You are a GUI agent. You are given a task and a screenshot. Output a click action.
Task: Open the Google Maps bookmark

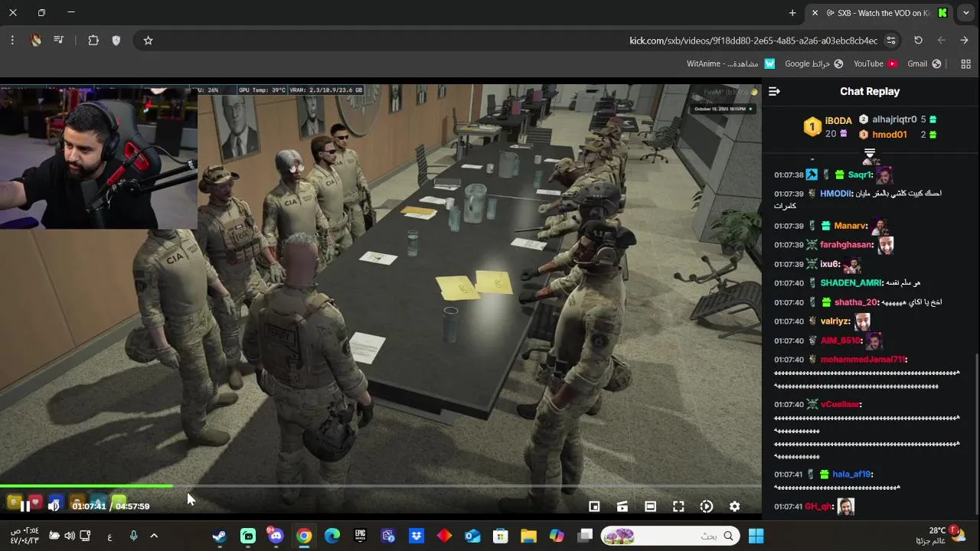(x=814, y=64)
